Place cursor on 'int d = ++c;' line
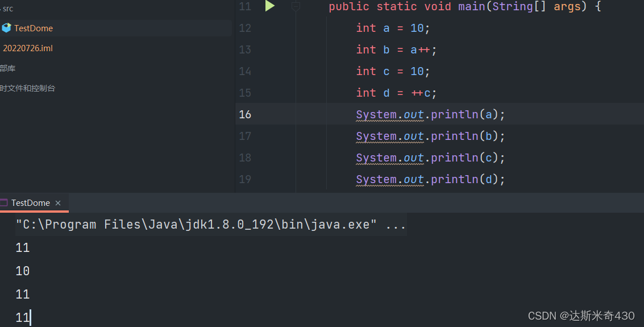The image size is (644, 327). click(x=396, y=93)
